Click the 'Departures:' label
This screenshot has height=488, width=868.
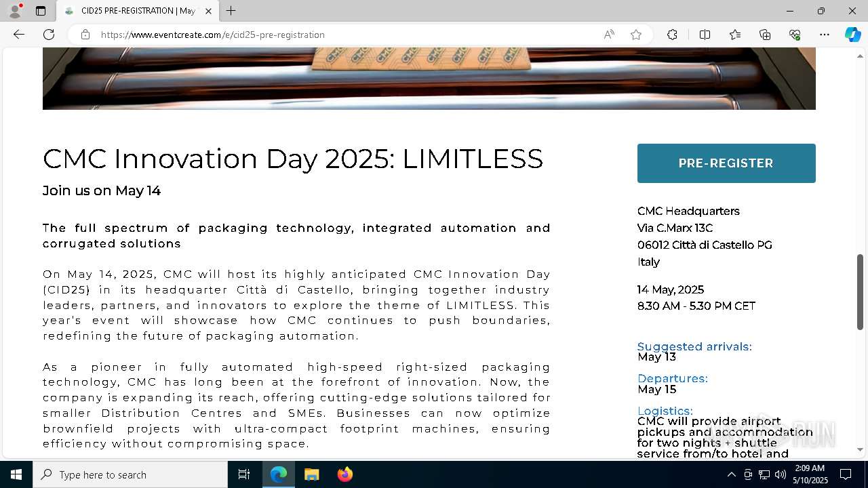pos(673,378)
